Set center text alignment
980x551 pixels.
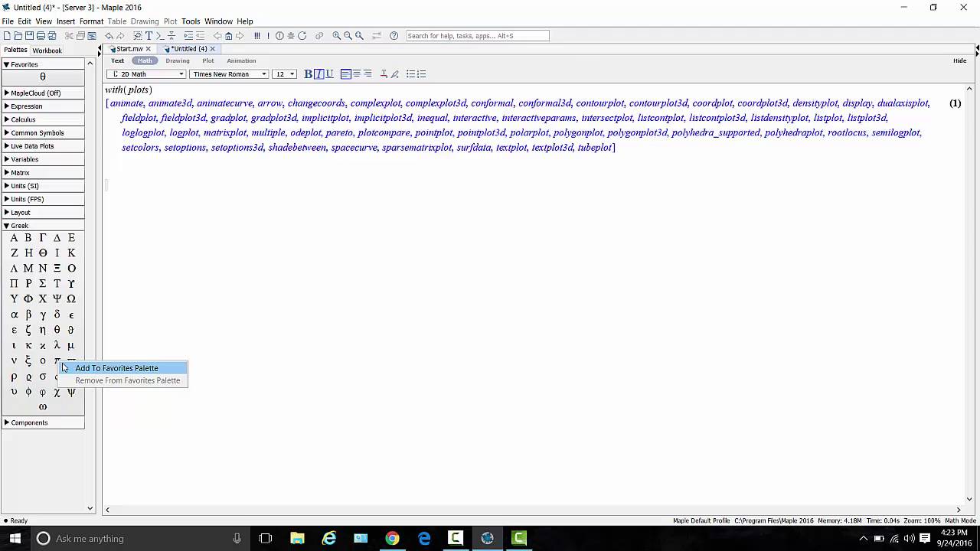click(x=357, y=74)
